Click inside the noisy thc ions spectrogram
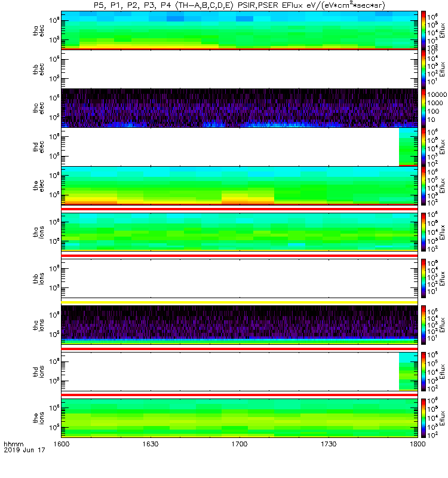The image size is (448, 478). 240,325
